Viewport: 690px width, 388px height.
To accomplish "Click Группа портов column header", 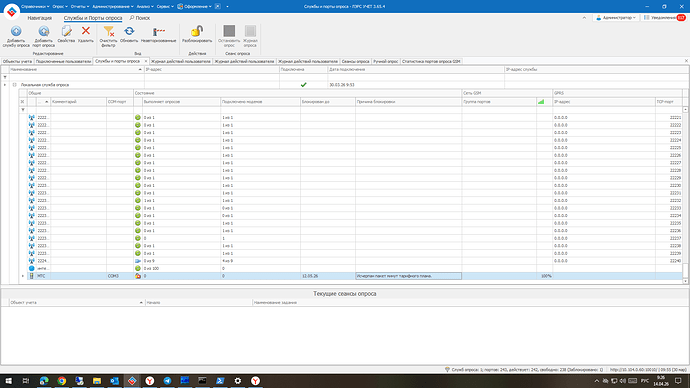I will (499, 102).
